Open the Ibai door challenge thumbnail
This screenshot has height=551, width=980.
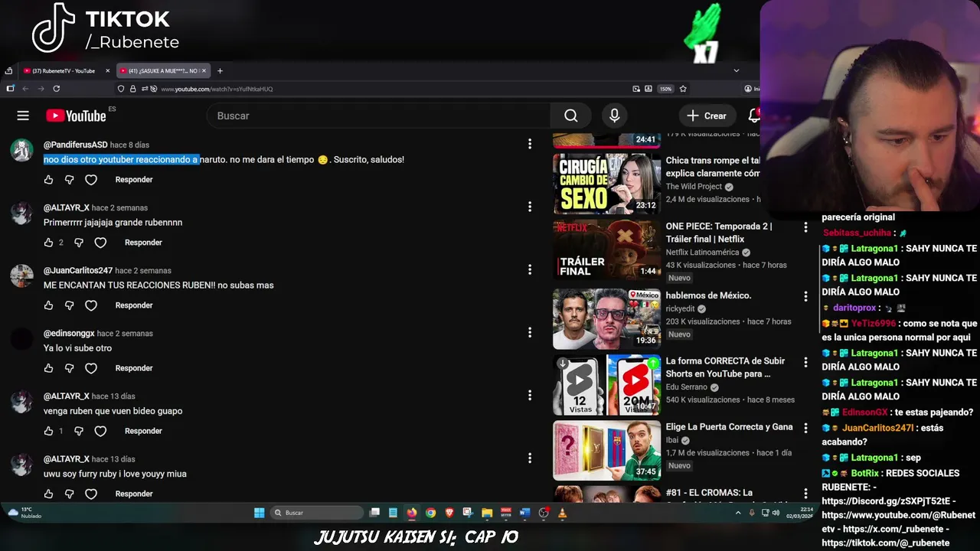606,450
